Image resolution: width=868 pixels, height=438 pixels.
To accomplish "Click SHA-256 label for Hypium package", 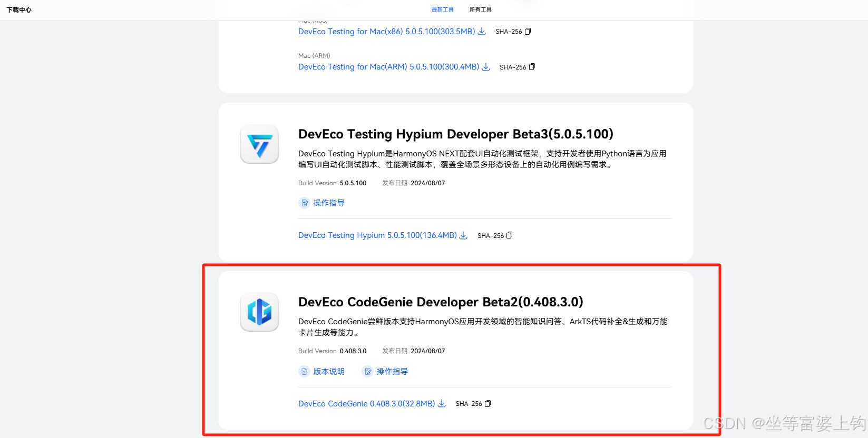I will tap(491, 236).
